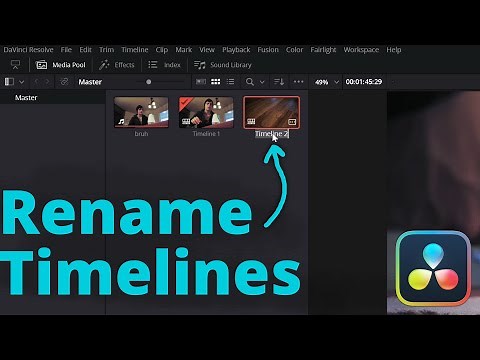Open the File menu
Image resolution: width=480 pixels, height=360 pixels.
[x=66, y=50]
